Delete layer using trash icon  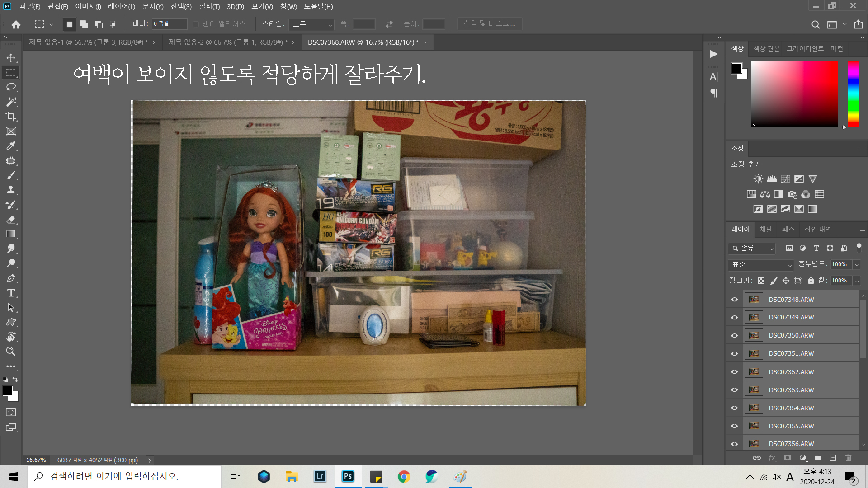[x=848, y=458]
